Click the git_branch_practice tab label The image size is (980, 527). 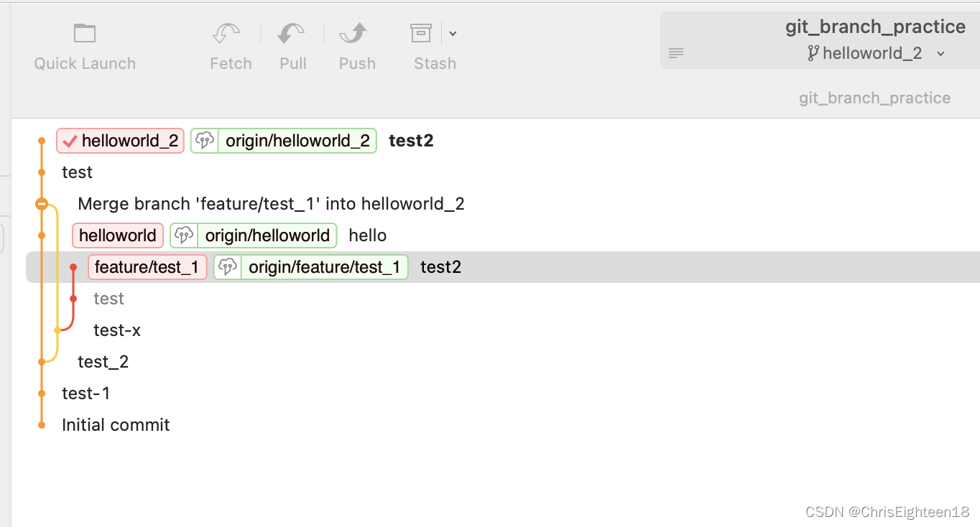874,98
